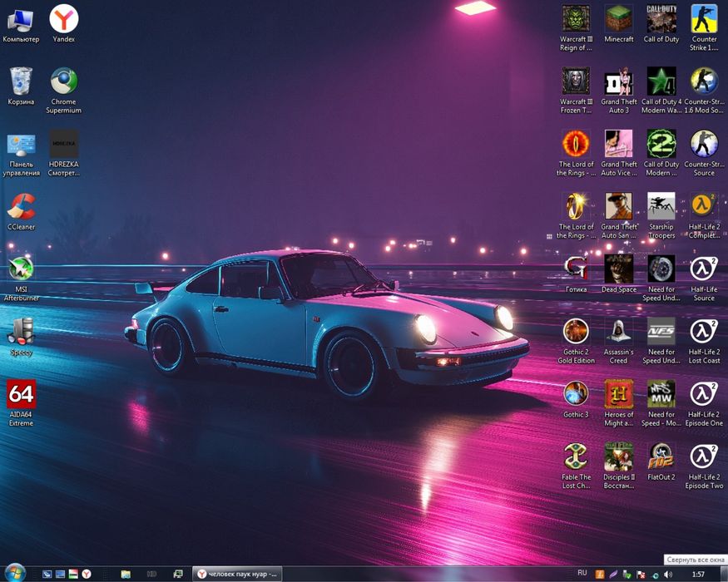The height and width of the screenshot is (582, 728).
Task: Open the Корзина recycle bin
Action: point(21,86)
